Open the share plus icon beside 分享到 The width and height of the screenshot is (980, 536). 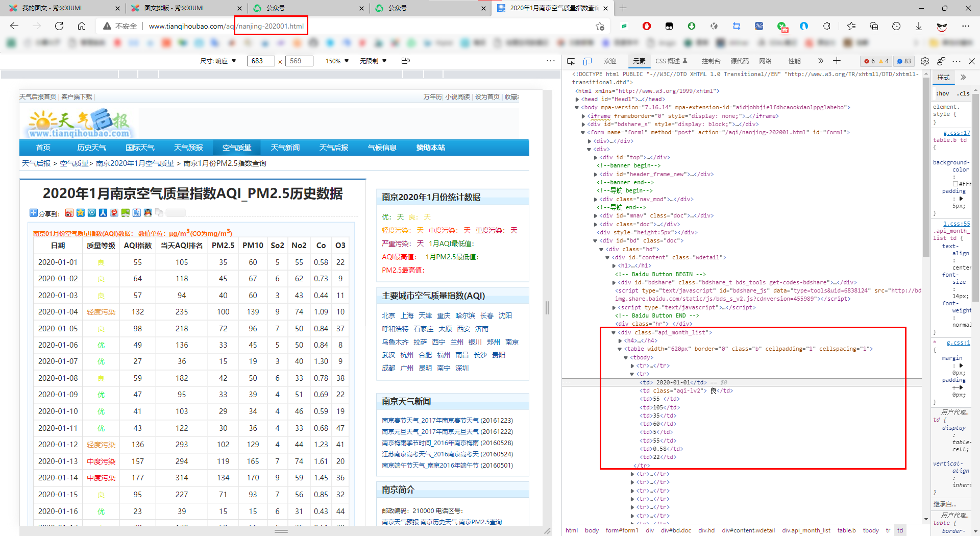pyautogui.click(x=33, y=213)
